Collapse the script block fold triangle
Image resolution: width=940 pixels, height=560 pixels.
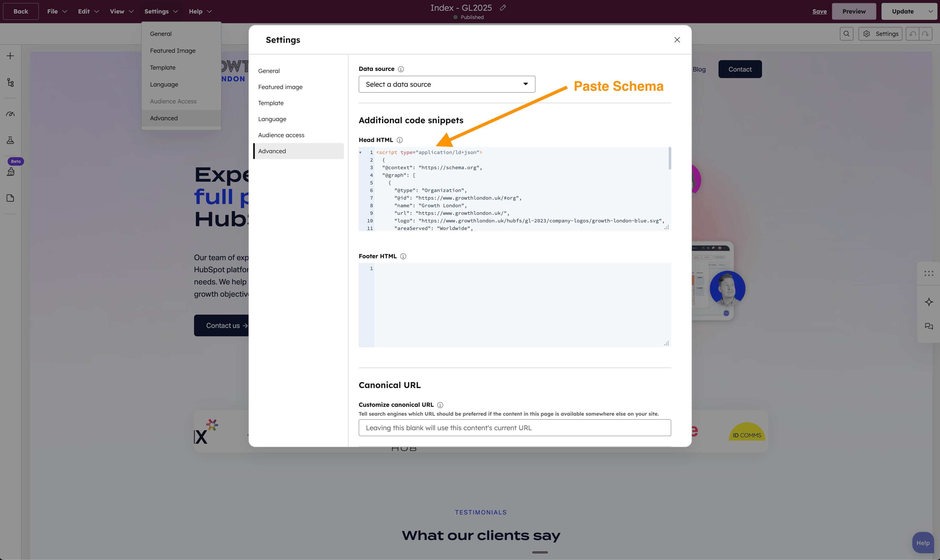click(361, 152)
